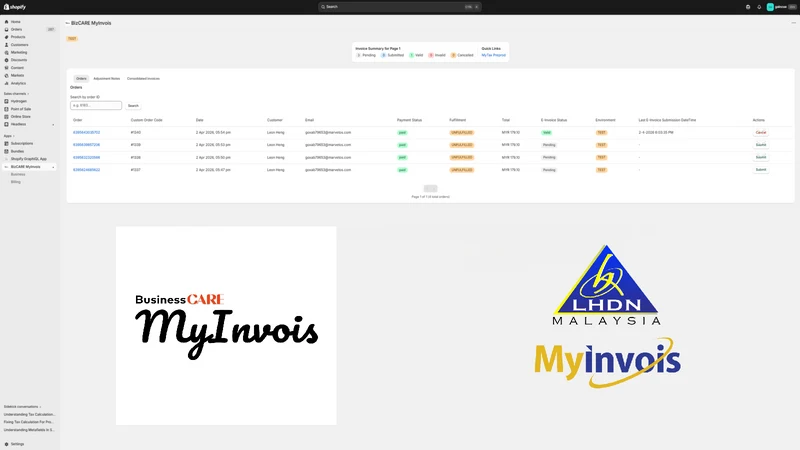
Task: Click the Shopify logo in top bar
Action: (15, 7)
